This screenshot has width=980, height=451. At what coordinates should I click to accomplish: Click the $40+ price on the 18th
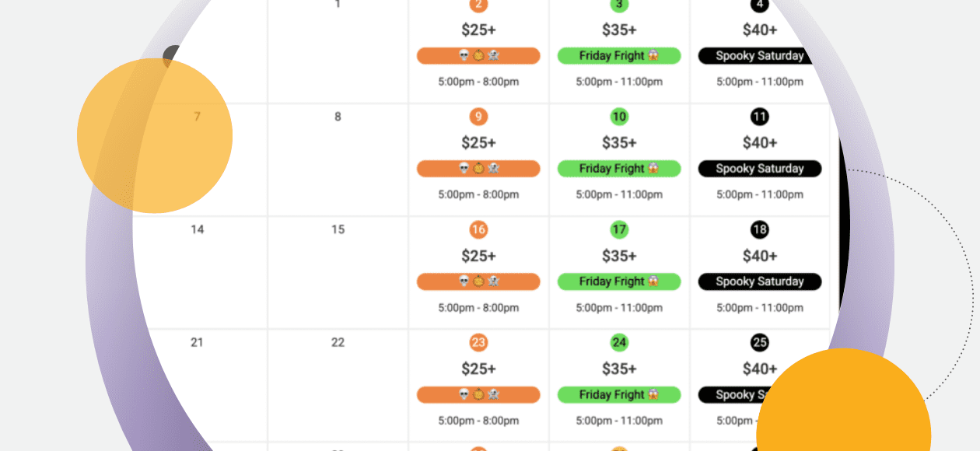760,256
